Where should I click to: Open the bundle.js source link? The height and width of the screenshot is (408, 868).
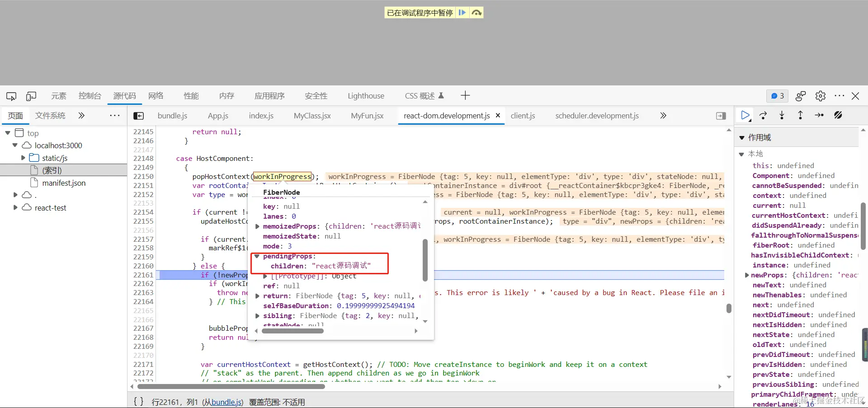(226, 402)
